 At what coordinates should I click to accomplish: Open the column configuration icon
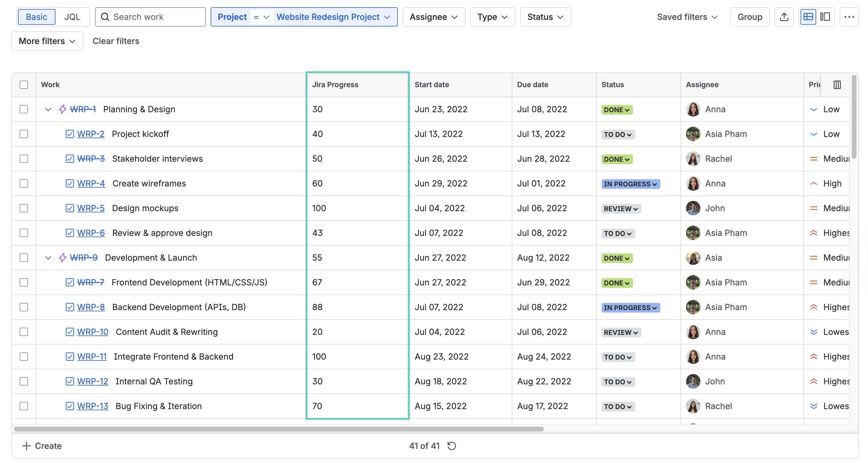(x=837, y=85)
